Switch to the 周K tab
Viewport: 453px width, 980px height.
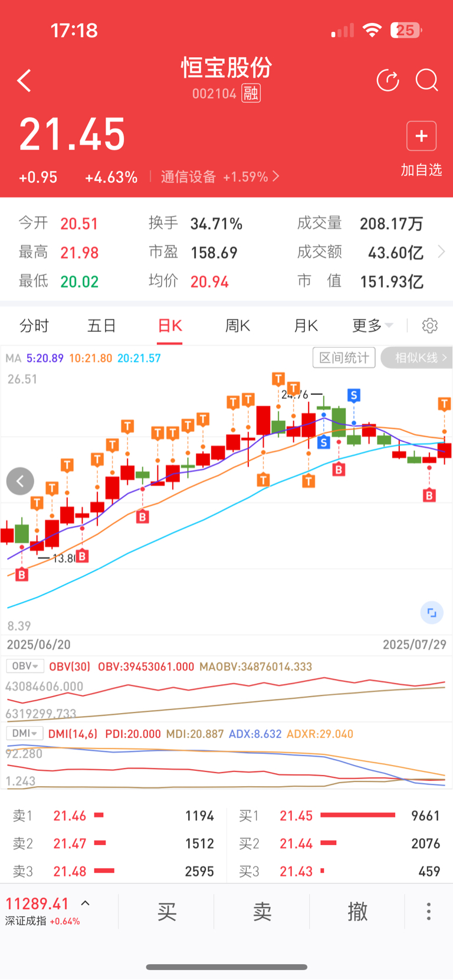238,325
